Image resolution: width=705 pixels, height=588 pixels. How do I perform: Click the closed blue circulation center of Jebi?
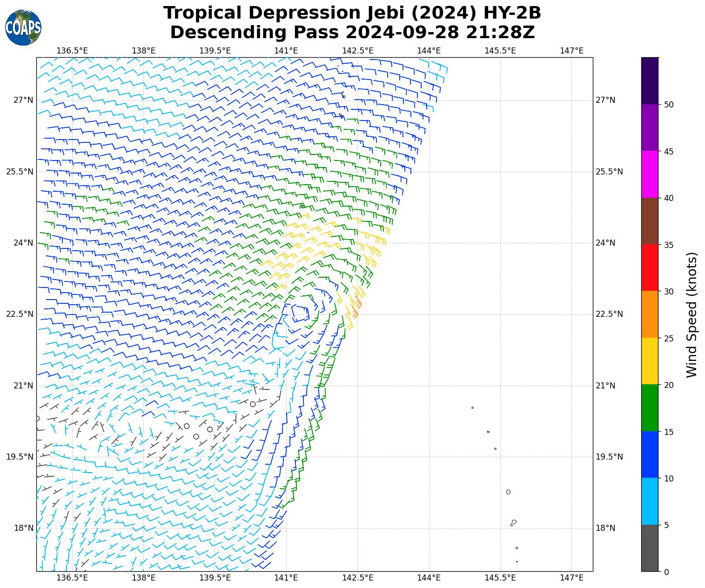click(300, 313)
